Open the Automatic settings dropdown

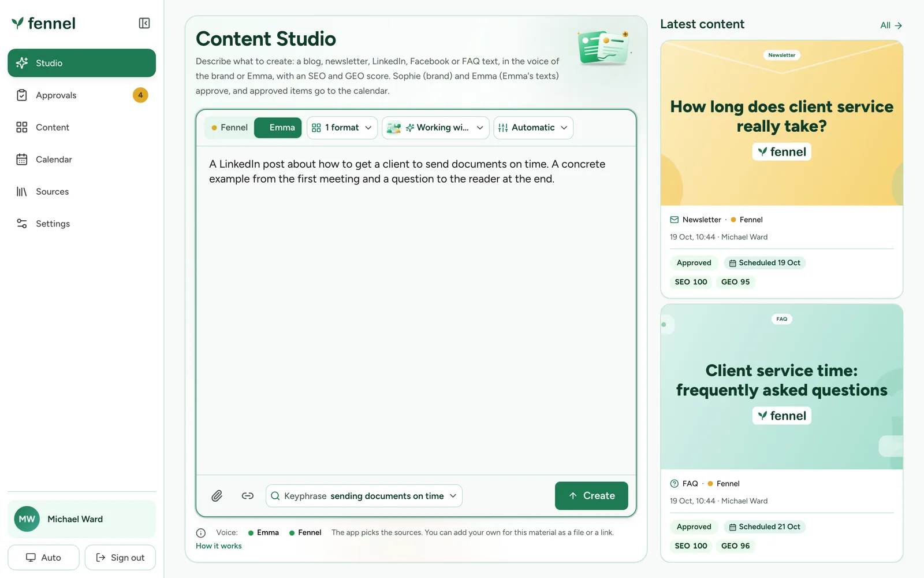pyautogui.click(x=533, y=128)
